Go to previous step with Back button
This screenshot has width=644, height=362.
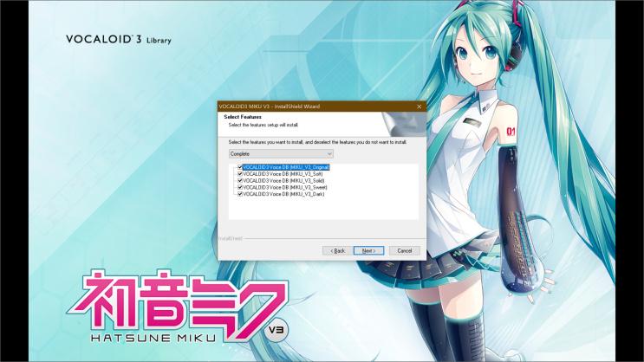(338, 250)
